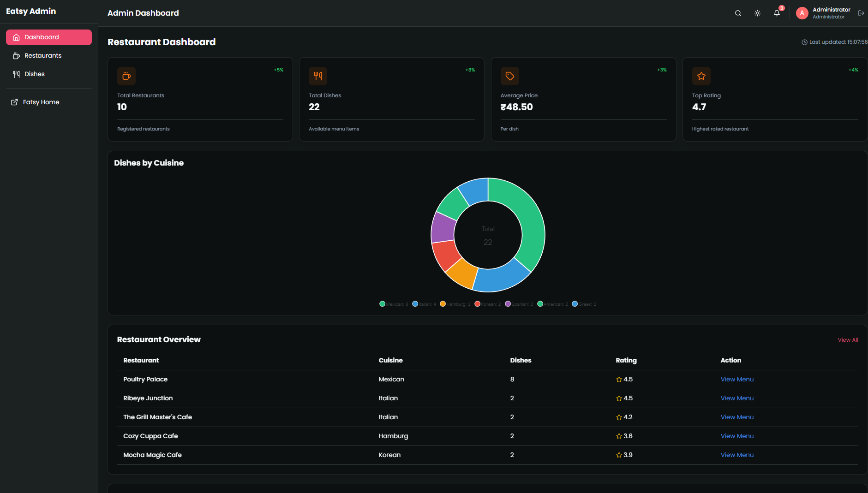Click the logout icon beside Administrator

[x=861, y=13]
